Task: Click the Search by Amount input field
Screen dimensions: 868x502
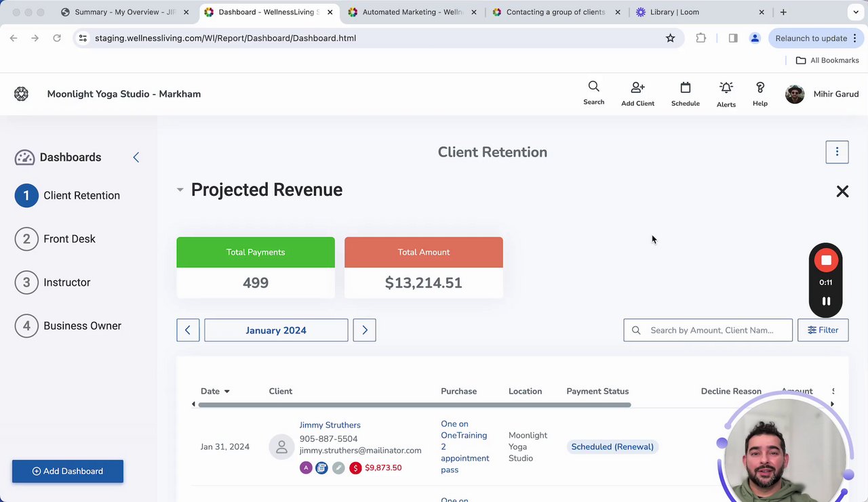Action: coord(712,330)
